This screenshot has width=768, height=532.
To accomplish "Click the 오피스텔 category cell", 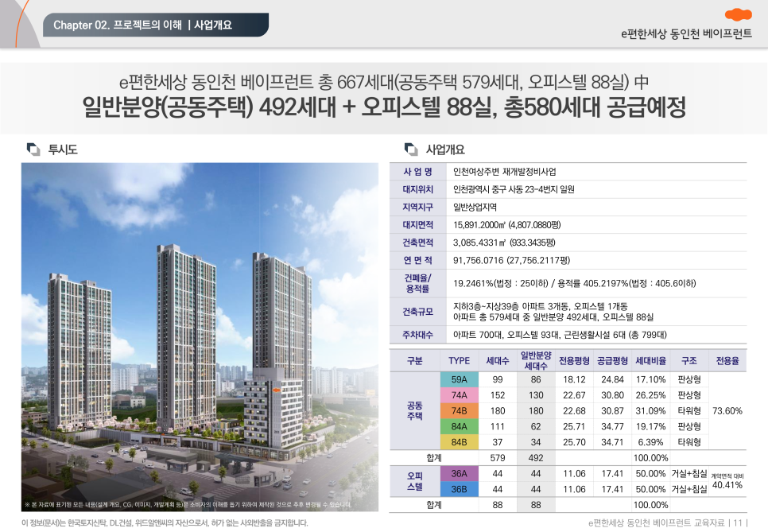I will pyautogui.click(x=414, y=481).
